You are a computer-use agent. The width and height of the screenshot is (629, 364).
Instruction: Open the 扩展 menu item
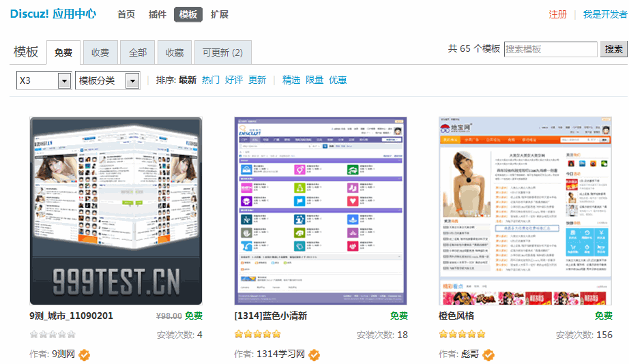pyautogui.click(x=220, y=14)
